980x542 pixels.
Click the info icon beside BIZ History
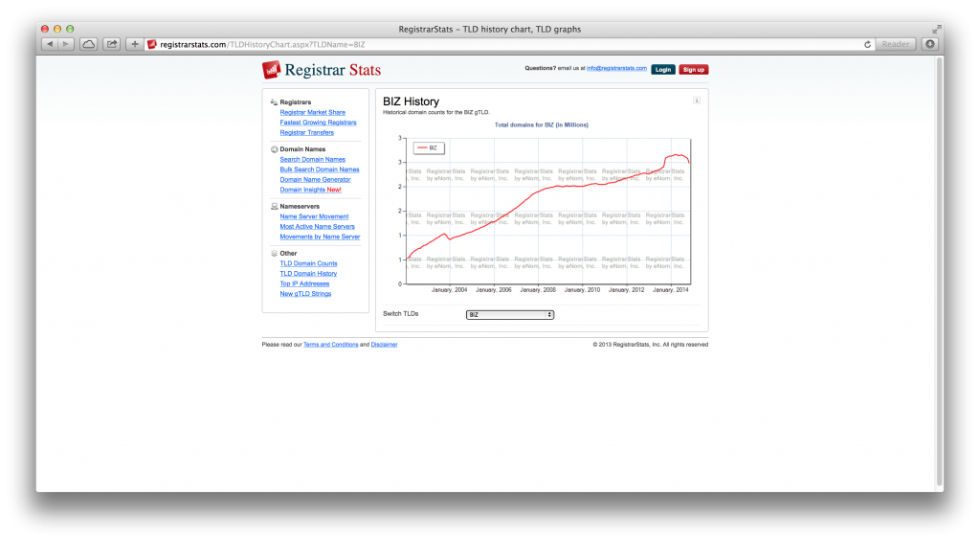click(697, 100)
